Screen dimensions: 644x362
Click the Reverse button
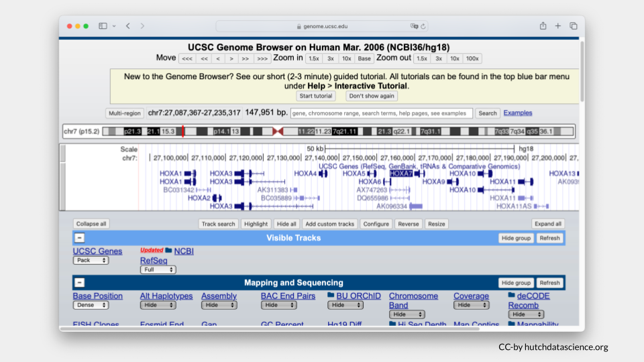[x=409, y=224]
